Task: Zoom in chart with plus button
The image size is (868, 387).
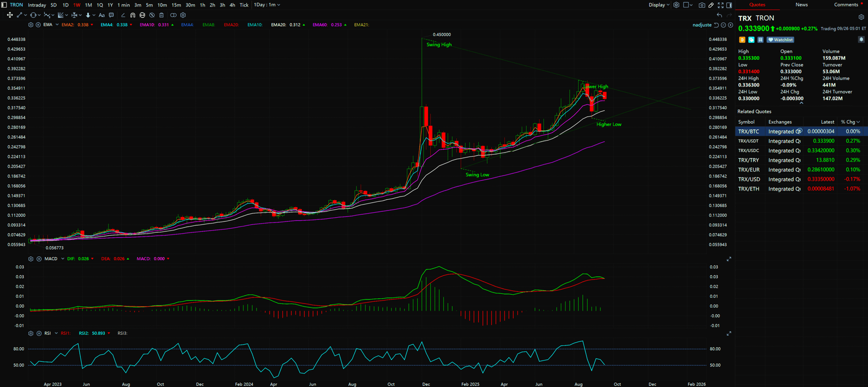Action: 730,25
